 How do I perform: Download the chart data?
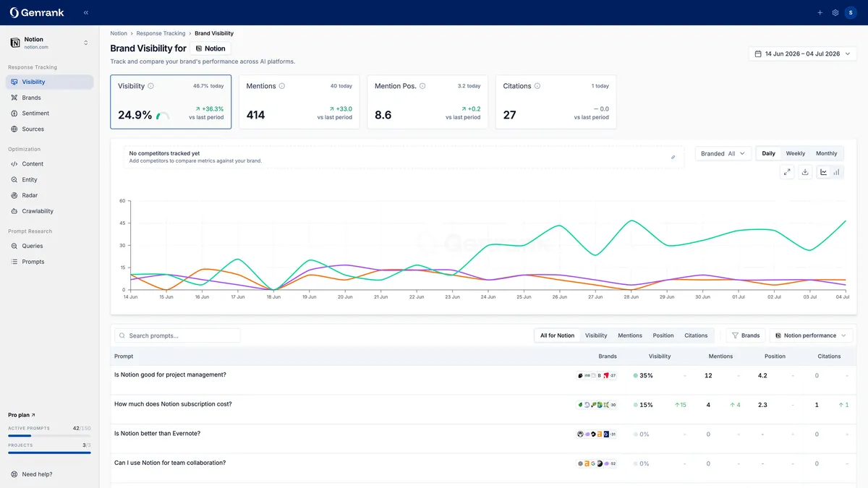pyautogui.click(x=805, y=172)
